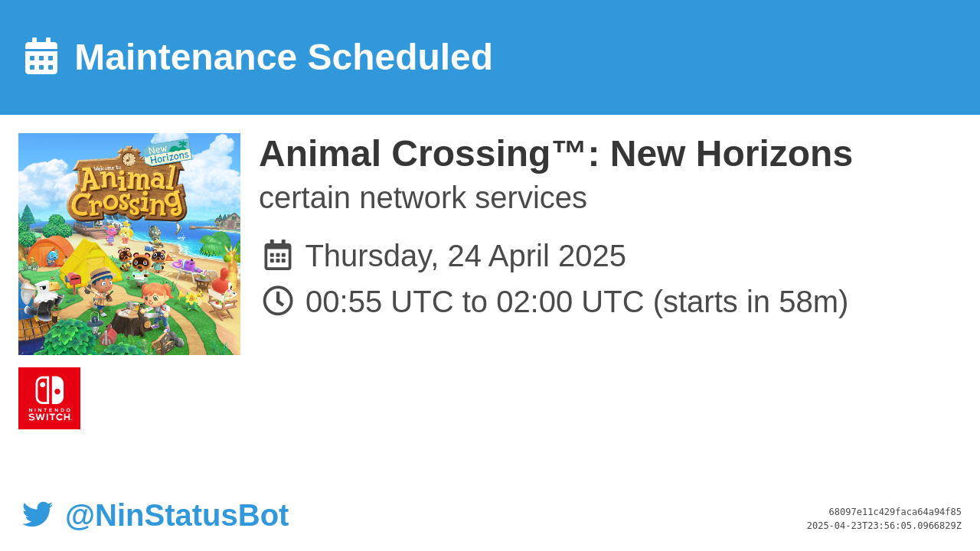This screenshot has height=551, width=980.
Task: Select the 68097e11c429faca64a94f85 ID
Action: click(x=895, y=512)
